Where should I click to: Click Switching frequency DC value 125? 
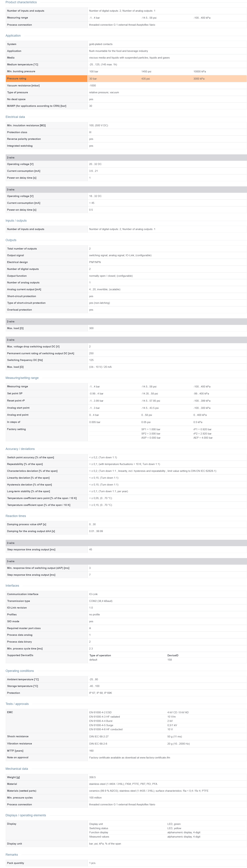point(91,360)
